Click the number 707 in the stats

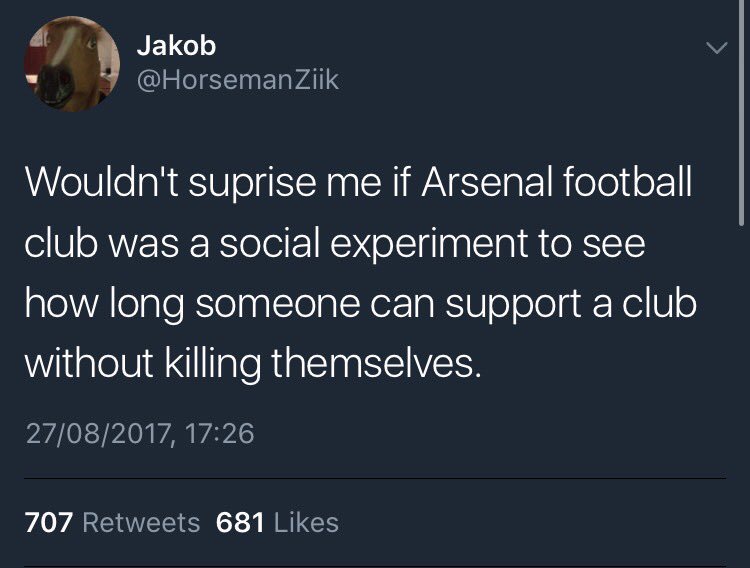pos(45,522)
